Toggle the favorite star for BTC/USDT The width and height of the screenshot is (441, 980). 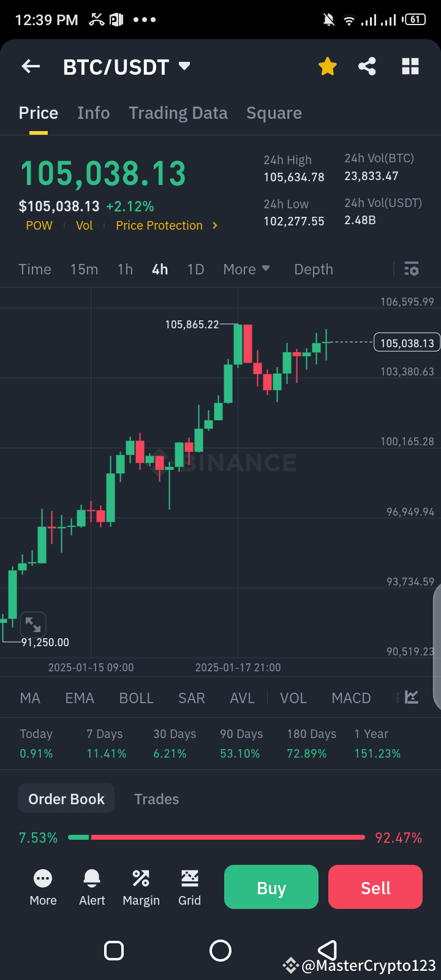(327, 66)
